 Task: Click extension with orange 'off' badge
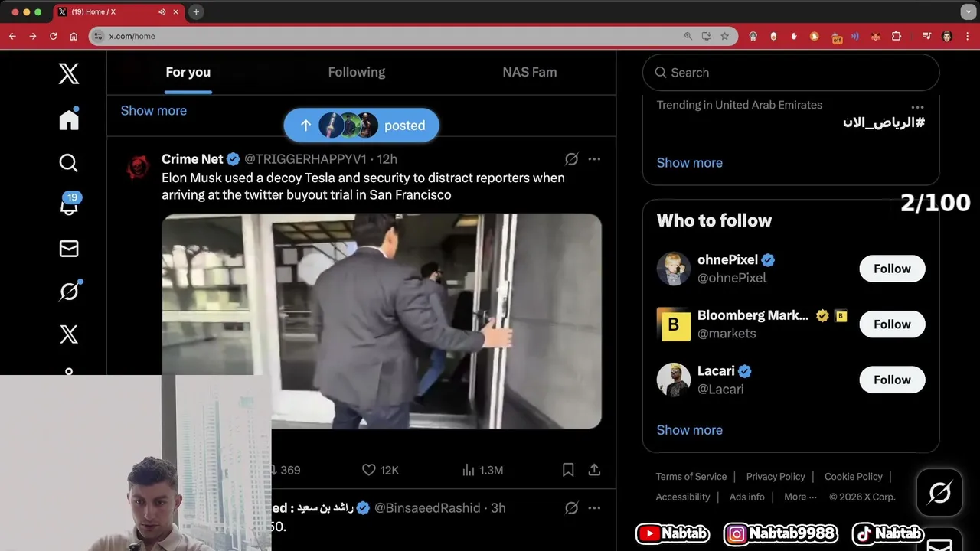point(836,37)
